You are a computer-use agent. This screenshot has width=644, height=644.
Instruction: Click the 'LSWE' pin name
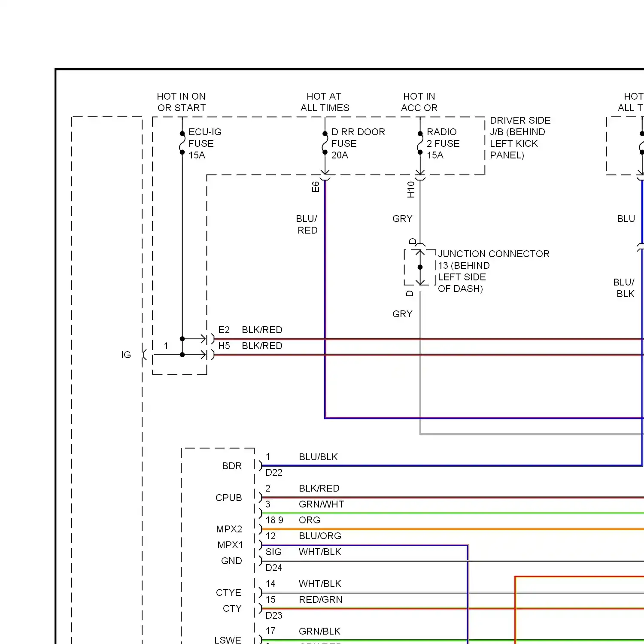[228, 640]
